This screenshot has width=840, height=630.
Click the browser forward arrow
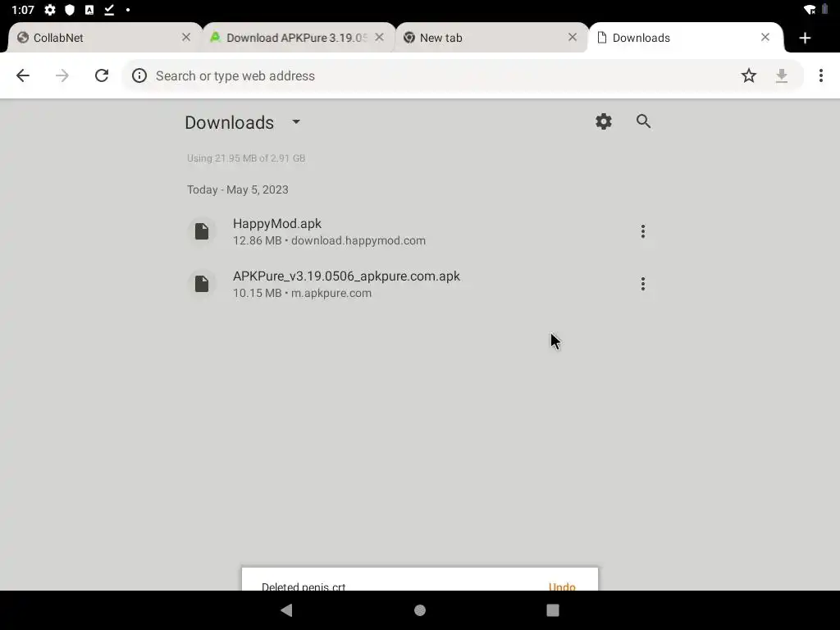(62, 75)
